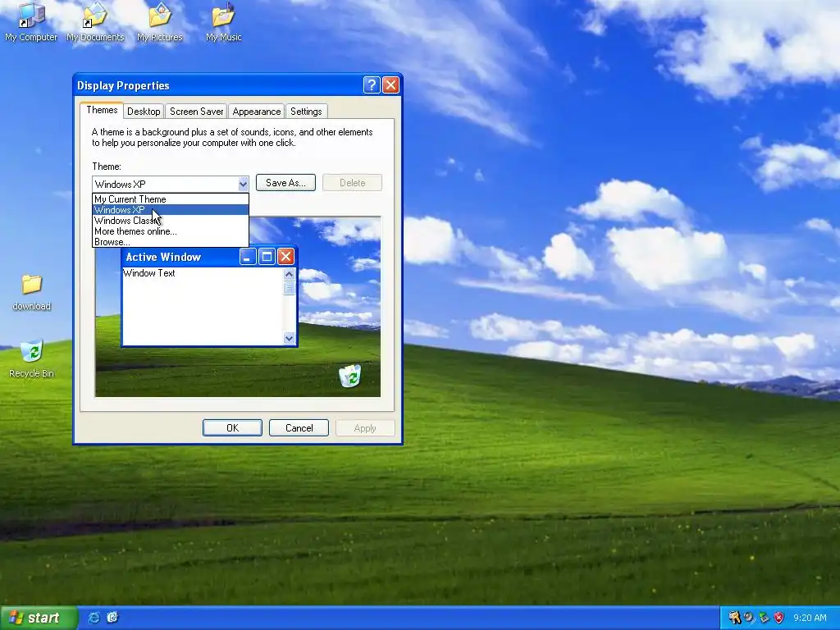Image resolution: width=840 pixels, height=630 pixels.
Task: Confirm with the OK button
Action: point(232,427)
